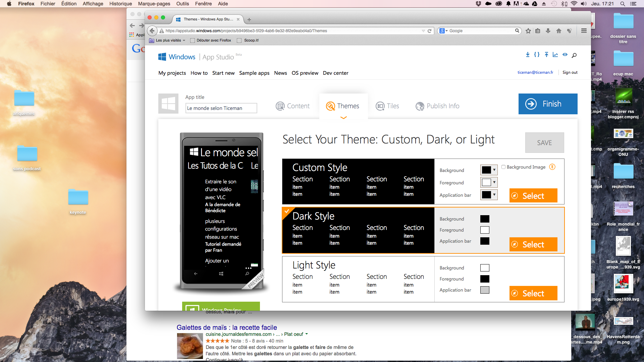
Task: Open the How to page
Action: 199,73
